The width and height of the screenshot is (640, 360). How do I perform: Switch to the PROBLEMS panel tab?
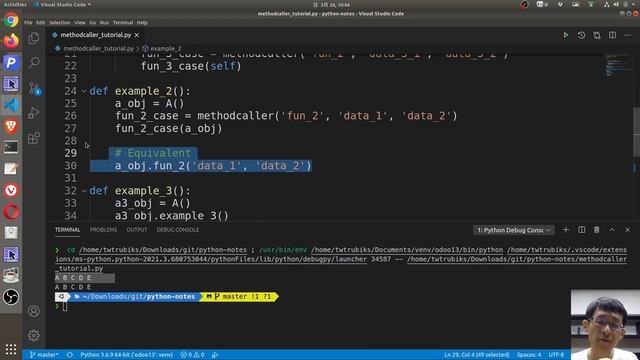click(x=103, y=230)
